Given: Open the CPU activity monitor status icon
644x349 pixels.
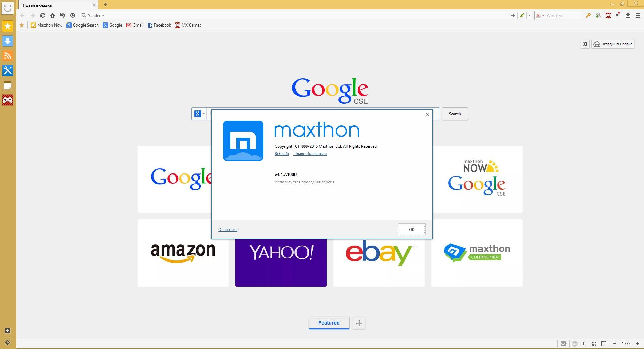Looking at the screenshot, I should pos(563,344).
